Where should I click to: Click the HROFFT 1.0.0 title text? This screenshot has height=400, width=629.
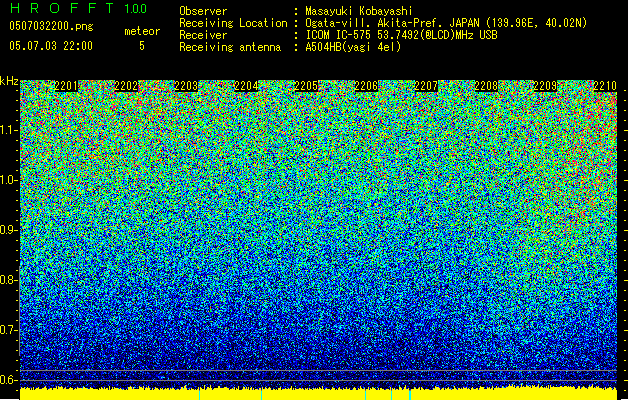78,8
